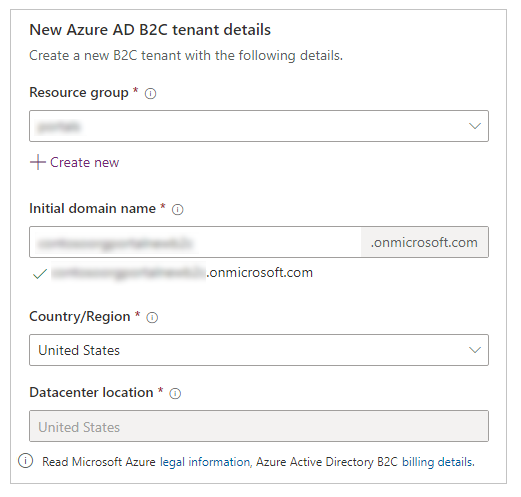521x497 pixels.
Task: Open the legal information link
Action: (x=205, y=462)
